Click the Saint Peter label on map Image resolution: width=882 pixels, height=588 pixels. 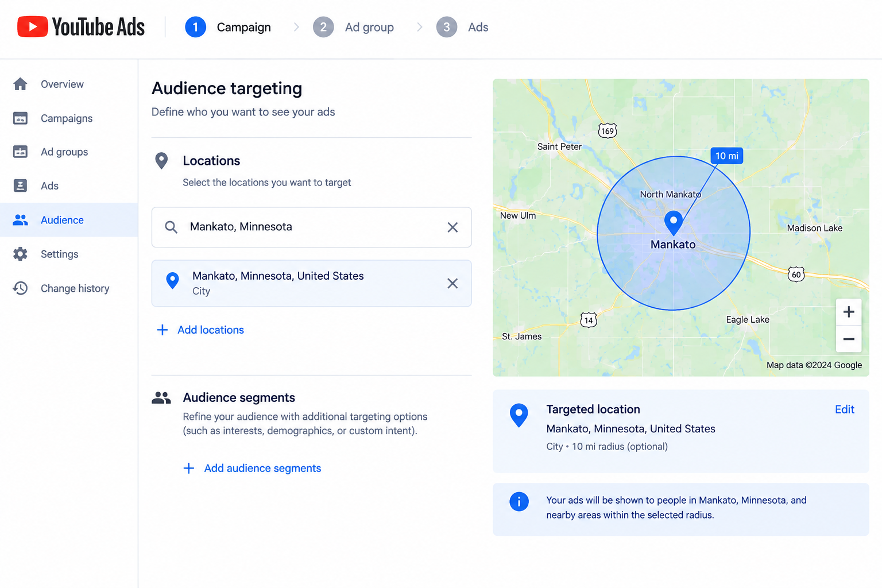point(559,146)
